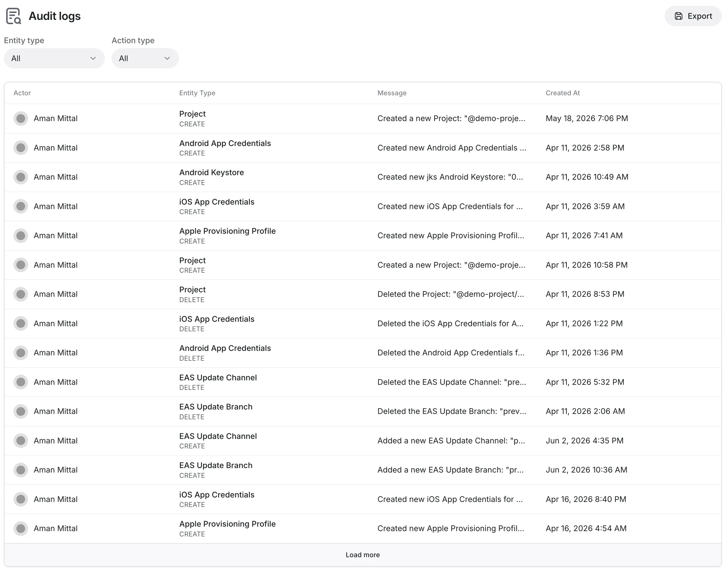Click date Apr 11, 2026 1:36 PM
728x574 pixels.
pyautogui.click(x=584, y=353)
